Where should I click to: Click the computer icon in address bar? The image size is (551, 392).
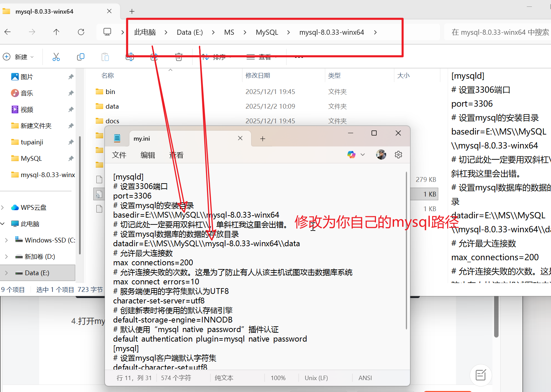pyautogui.click(x=107, y=32)
